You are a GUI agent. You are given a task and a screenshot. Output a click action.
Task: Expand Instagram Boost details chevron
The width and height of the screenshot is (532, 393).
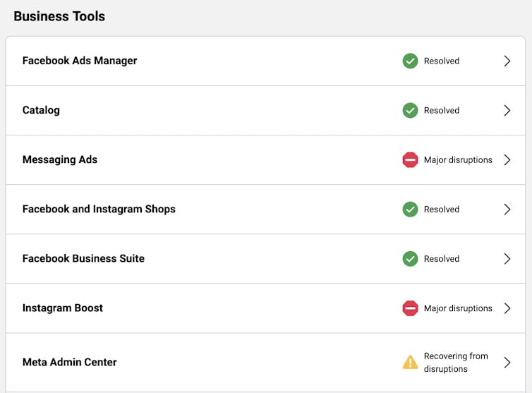click(x=507, y=308)
